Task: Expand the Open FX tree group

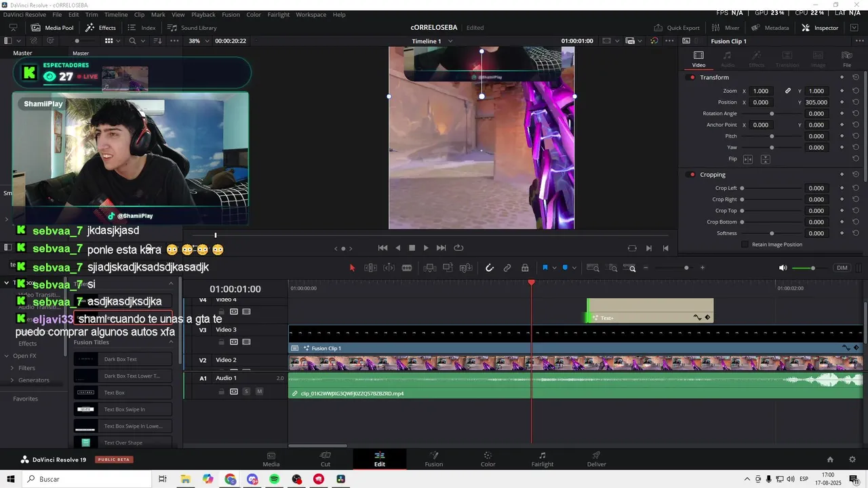Action: (7, 356)
